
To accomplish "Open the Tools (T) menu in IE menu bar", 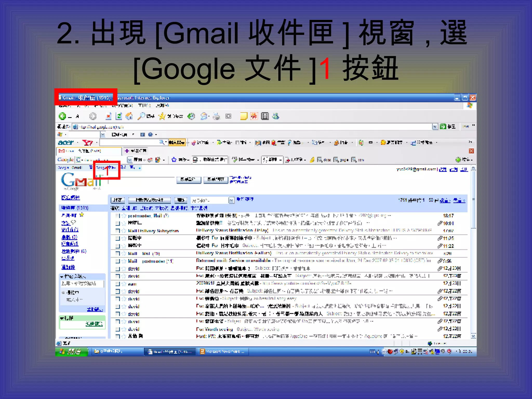I will click(144, 105).
